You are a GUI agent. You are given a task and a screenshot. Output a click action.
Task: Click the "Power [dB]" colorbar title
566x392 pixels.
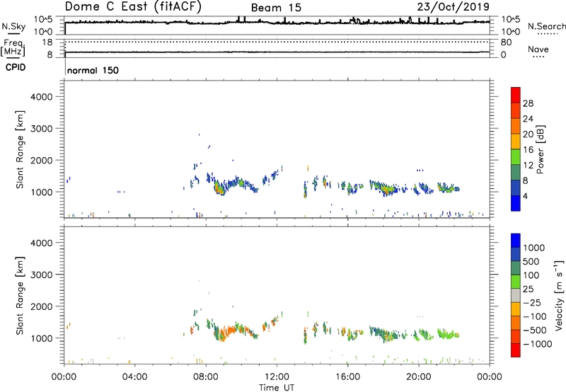541,149
